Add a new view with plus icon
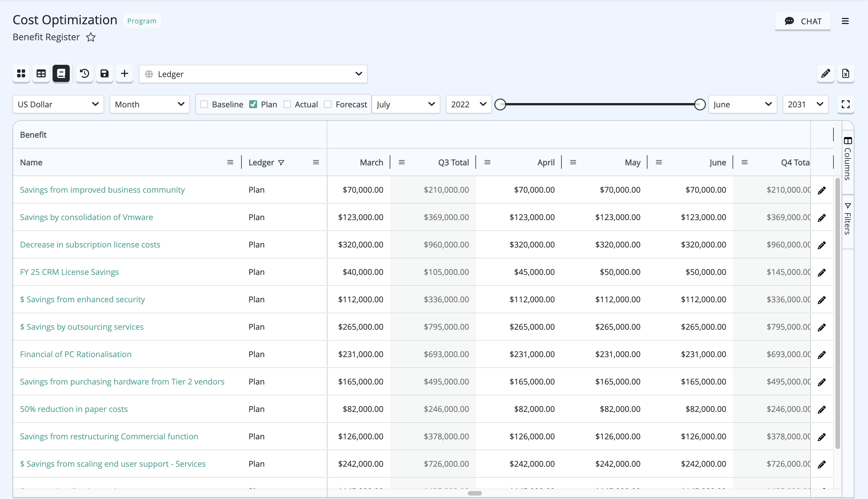Viewport: 868px width, 499px height. (x=125, y=73)
